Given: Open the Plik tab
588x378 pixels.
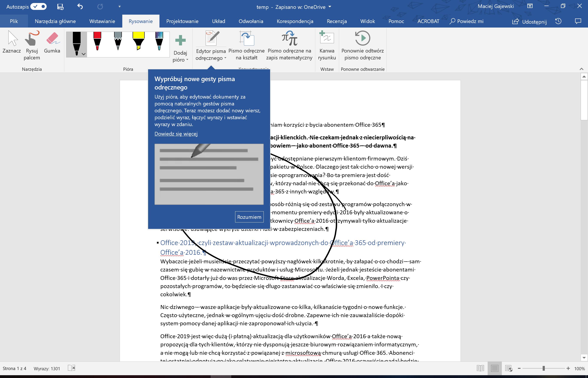Looking at the screenshot, I should [x=14, y=21].
